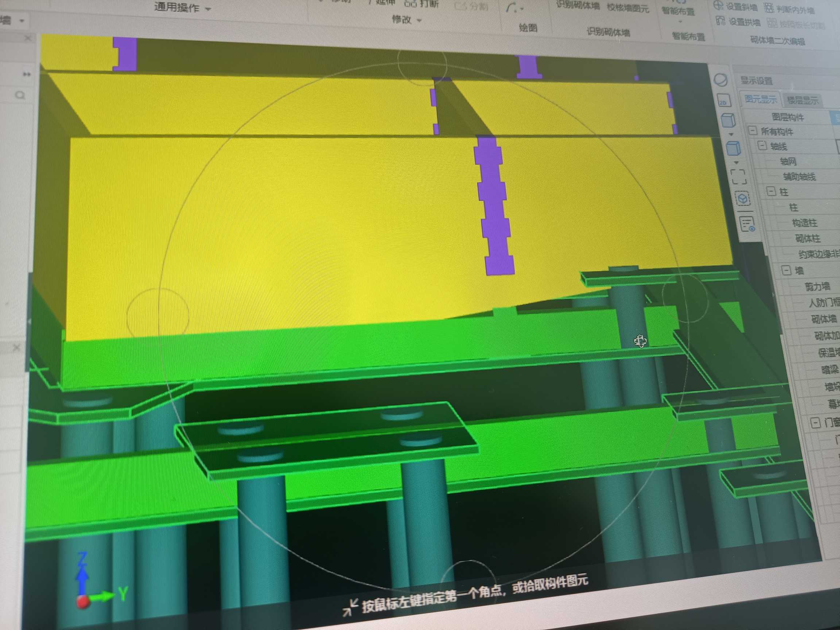Collapse the 柱 group tree node
Screen dimensions: 840x630
[771, 191]
